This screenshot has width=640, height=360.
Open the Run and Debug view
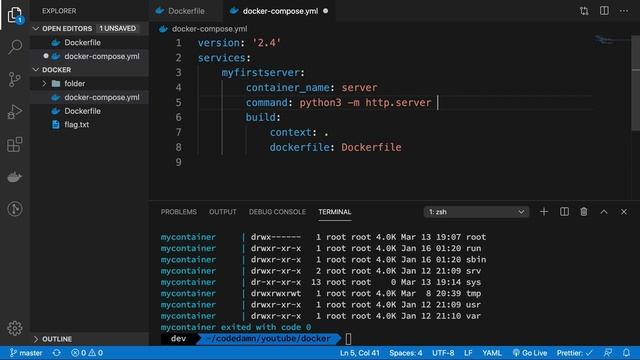tap(15, 111)
